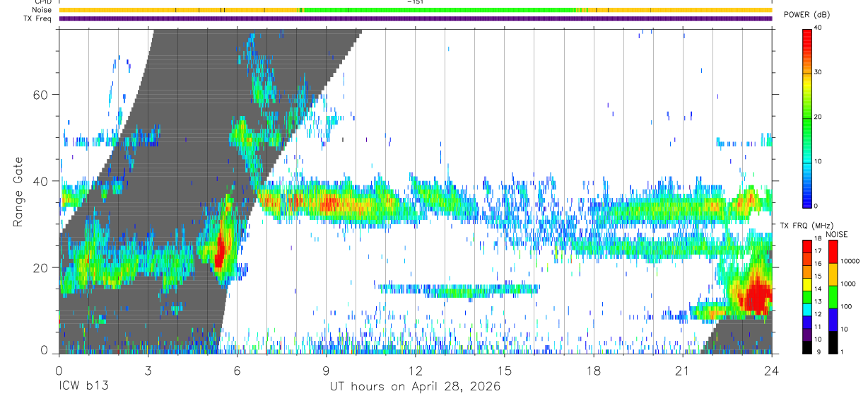868x401 pixels.
Task: Click the 6 tick on UT hours axis
Action: (237, 371)
